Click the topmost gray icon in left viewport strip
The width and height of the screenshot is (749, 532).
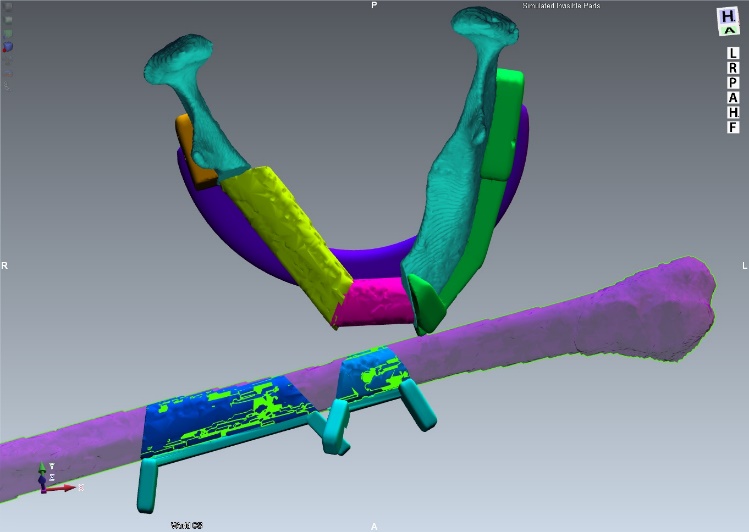point(8,5)
